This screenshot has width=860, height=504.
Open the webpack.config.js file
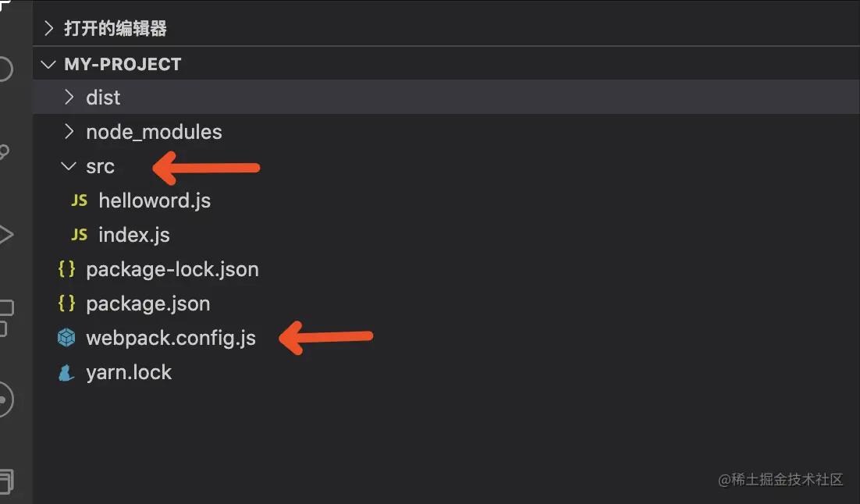(171, 338)
